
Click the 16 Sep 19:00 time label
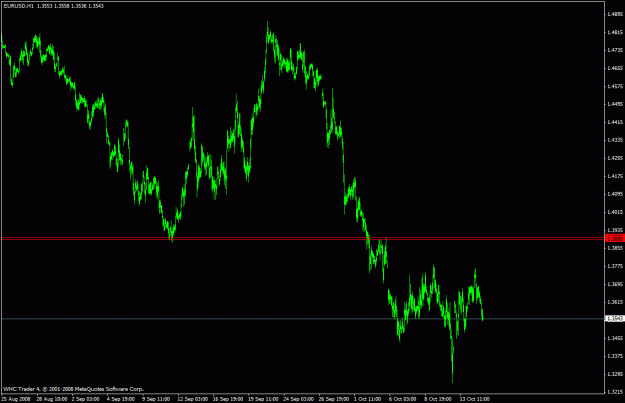tap(228, 399)
